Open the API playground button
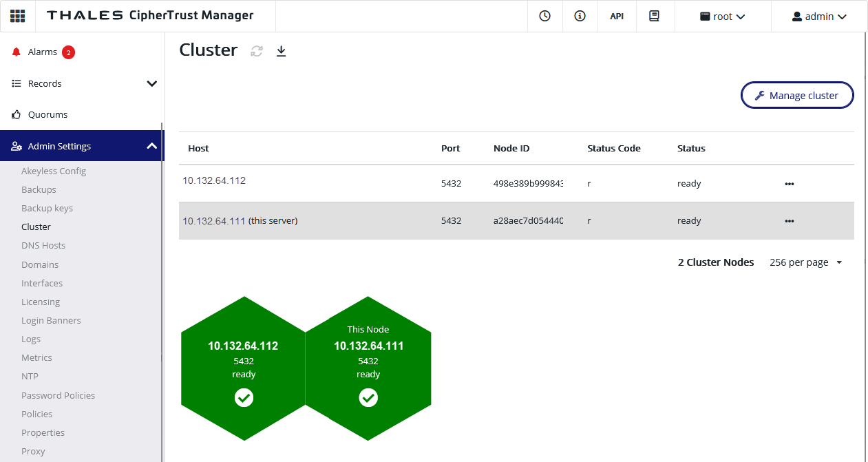 tap(617, 17)
